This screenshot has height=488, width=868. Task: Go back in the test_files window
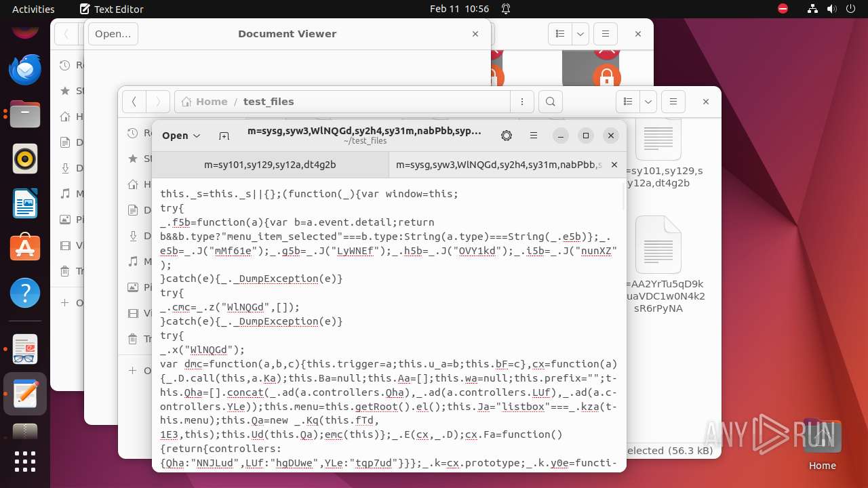coord(134,102)
